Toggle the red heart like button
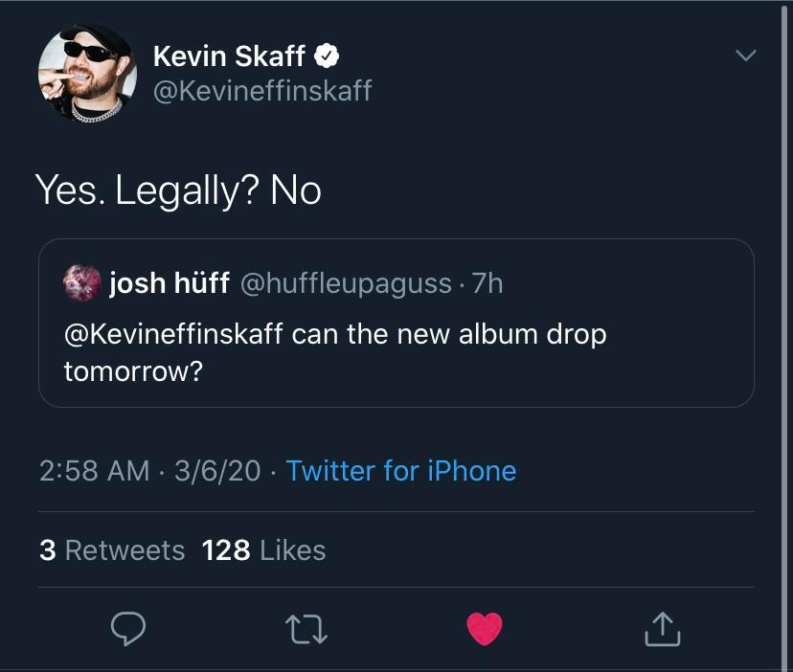 click(x=485, y=628)
